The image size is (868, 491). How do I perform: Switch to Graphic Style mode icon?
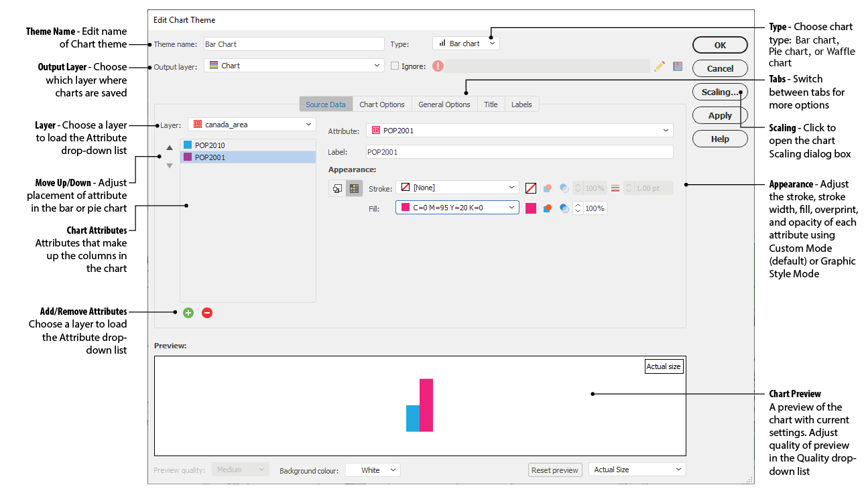tap(337, 188)
